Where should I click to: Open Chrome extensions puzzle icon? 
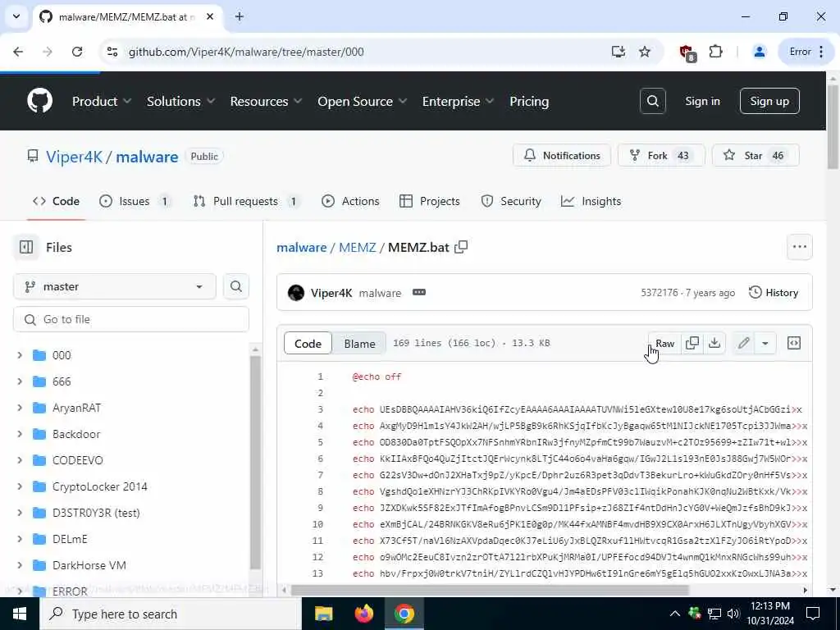pyautogui.click(x=715, y=52)
